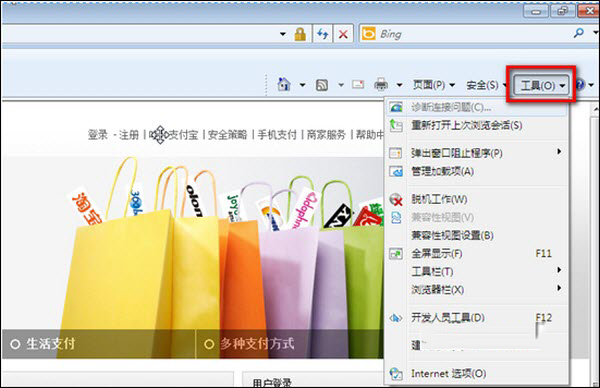600x388 pixels.
Task: Open Internet 选项(O)
Action: [x=476, y=373]
